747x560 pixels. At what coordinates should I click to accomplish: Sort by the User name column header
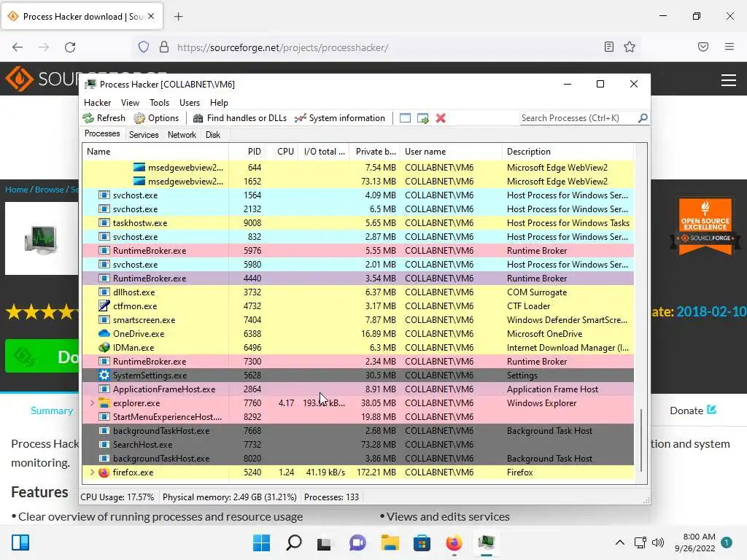[x=451, y=152]
